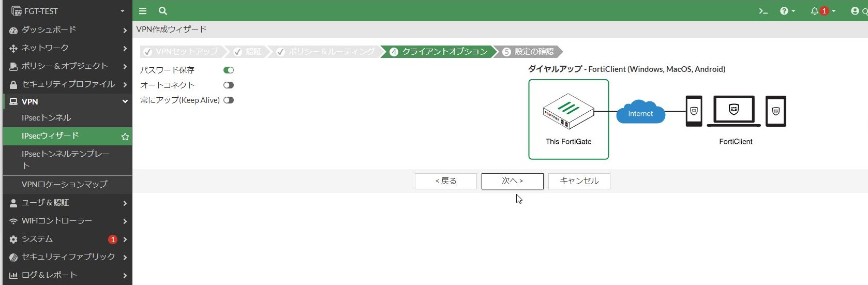
Task: Click the favorite star on IPsecウィザード
Action: coord(125,137)
